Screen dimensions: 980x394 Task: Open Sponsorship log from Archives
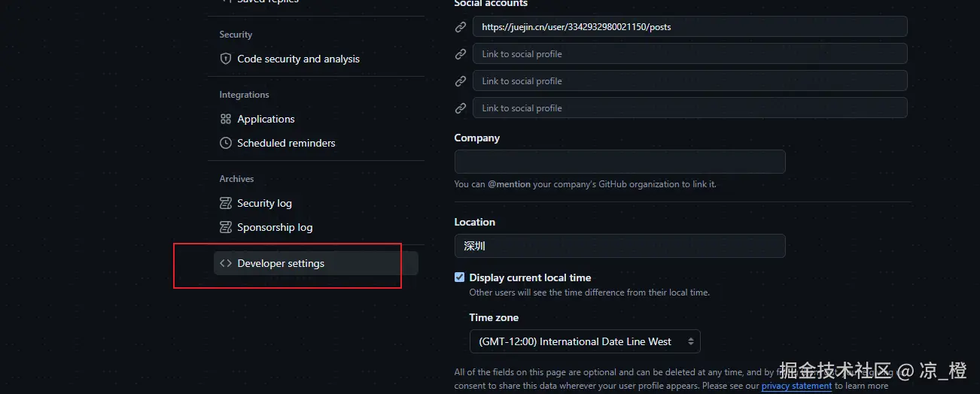click(x=275, y=227)
